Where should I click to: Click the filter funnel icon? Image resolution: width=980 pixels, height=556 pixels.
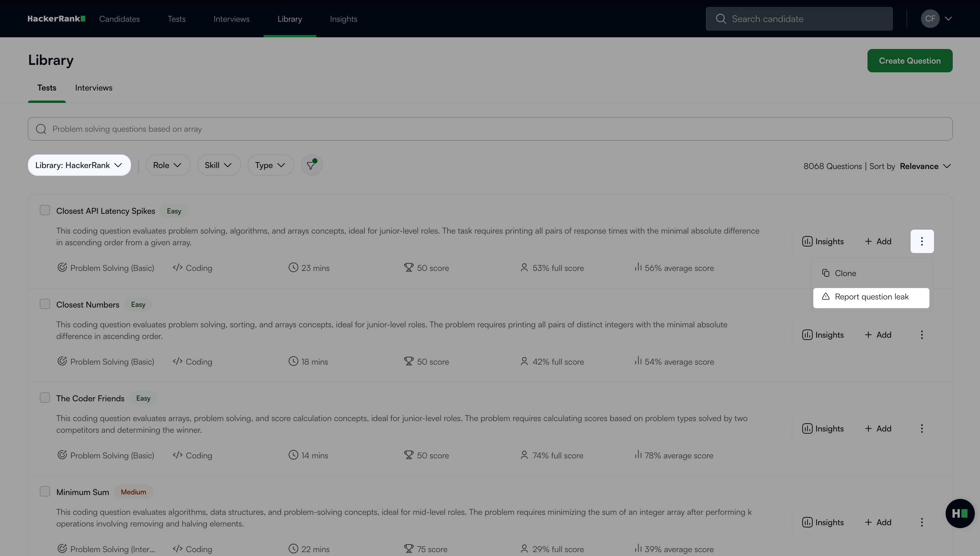coord(311,165)
